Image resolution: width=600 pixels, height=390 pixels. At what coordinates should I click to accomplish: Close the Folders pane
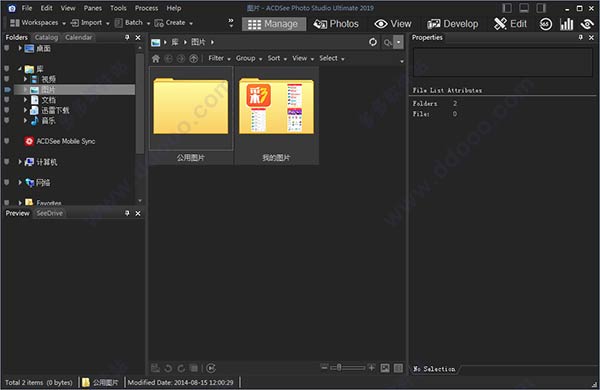point(138,38)
